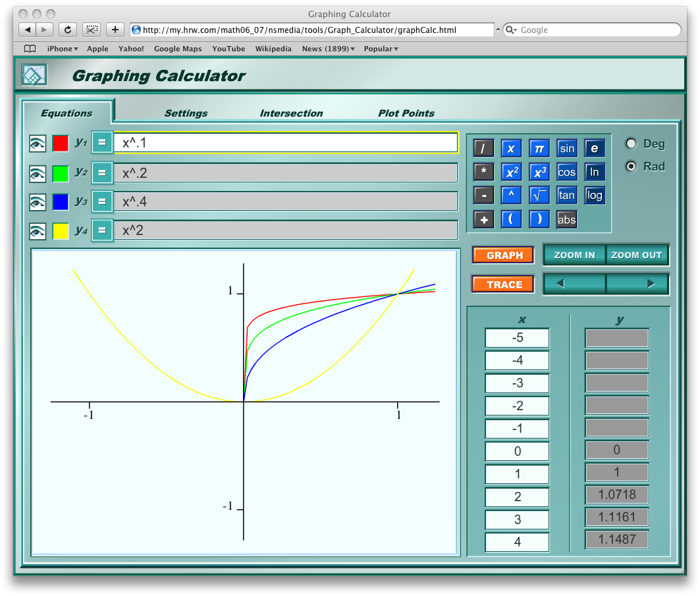This screenshot has height=596, width=700.
Task: Expand the Popular bookmarks folder
Action: (x=381, y=49)
